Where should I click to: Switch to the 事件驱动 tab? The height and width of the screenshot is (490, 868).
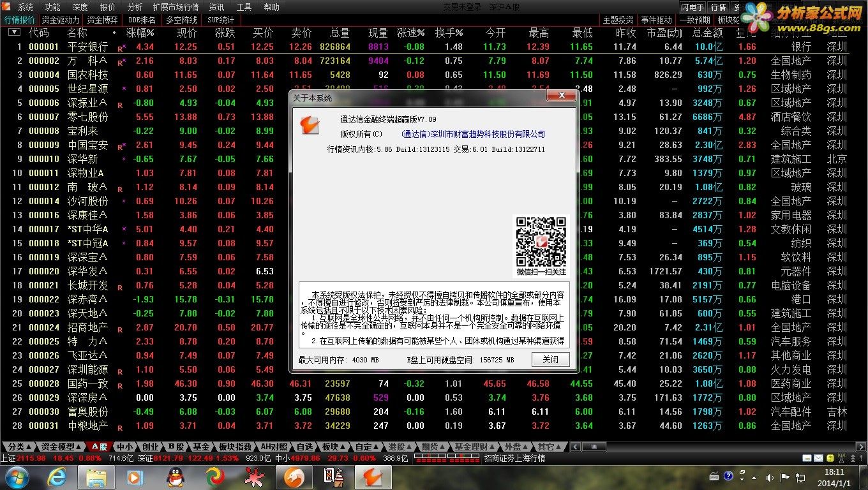[657, 20]
